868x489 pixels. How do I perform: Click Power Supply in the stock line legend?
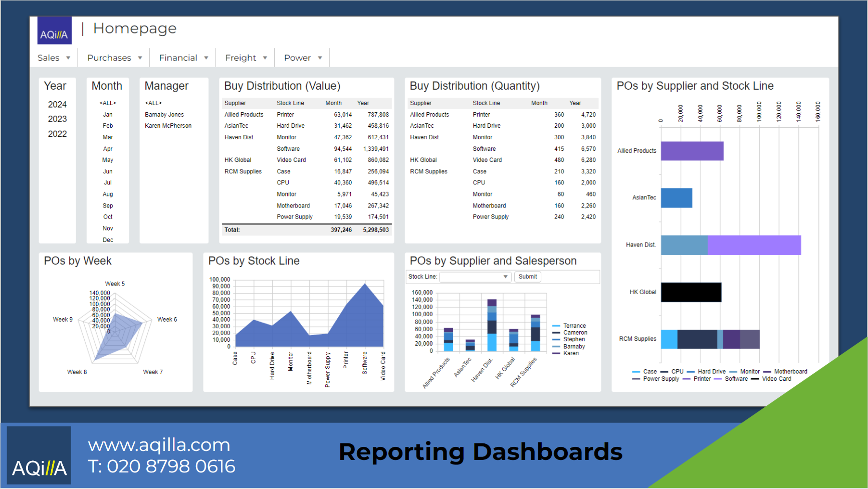(x=661, y=379)
